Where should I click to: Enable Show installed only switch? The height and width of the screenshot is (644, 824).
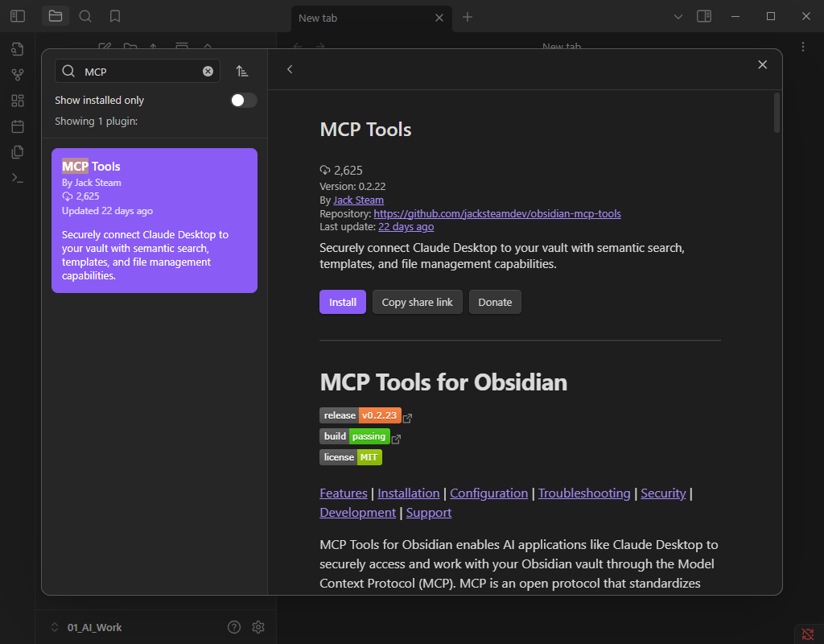[x=244, y=101]
